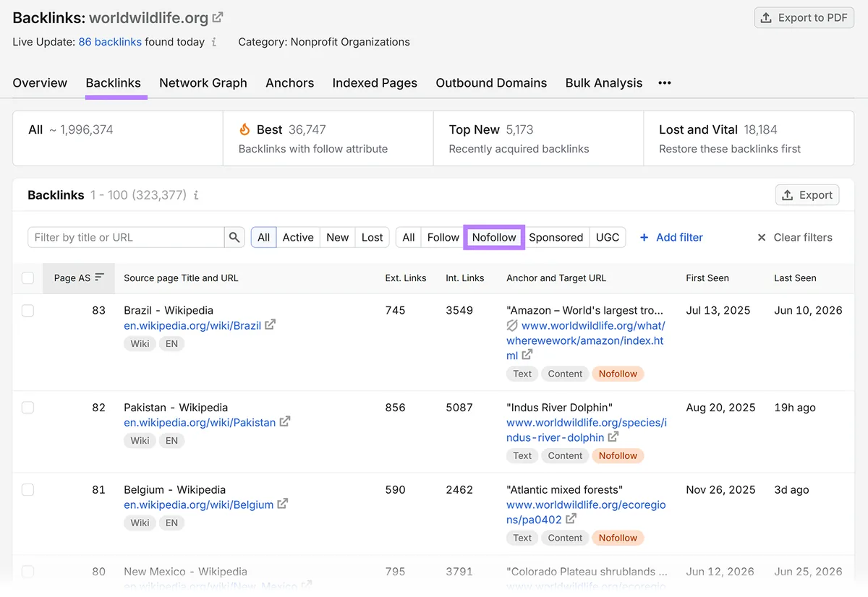
Task: Click the Wiki tag in Brazil row
Action: [140, 344]
